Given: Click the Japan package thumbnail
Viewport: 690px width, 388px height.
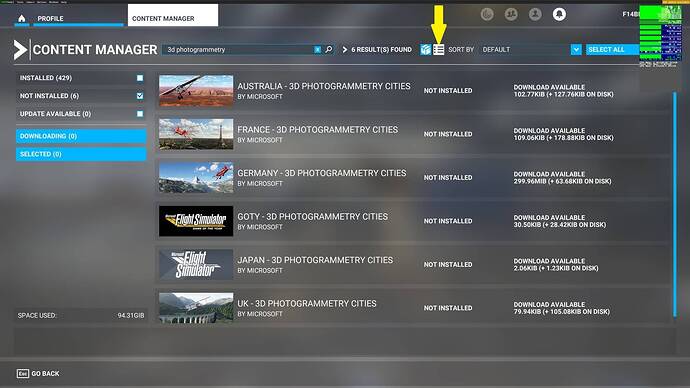Looking at the screenshot, I should 196,264.
